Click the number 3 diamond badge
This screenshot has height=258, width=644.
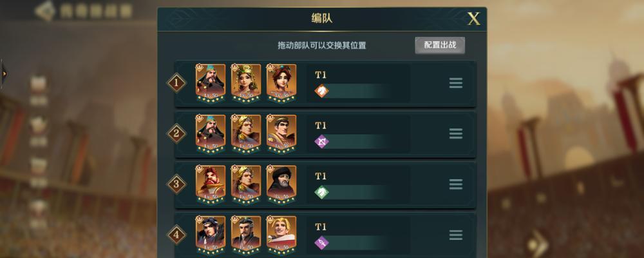(176, 184)
